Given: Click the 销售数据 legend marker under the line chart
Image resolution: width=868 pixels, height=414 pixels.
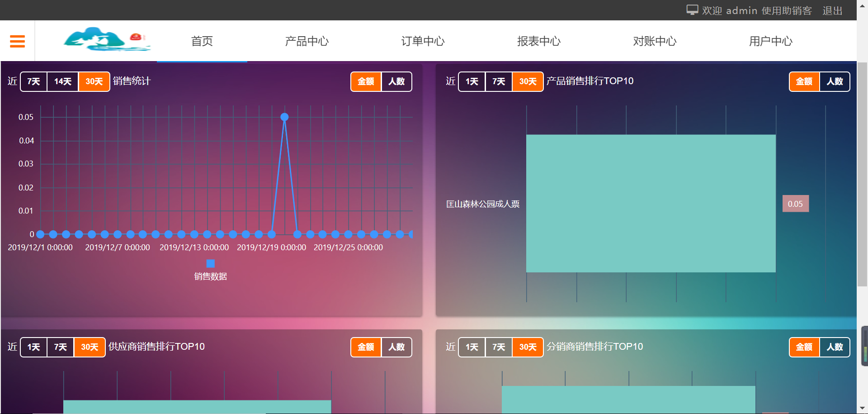Looking at the screenshot, I should (x=210, y=263).
